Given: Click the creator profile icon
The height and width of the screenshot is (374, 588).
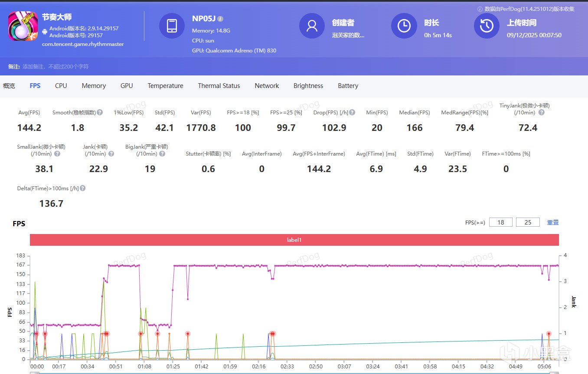Looking at the screenshot, I should [x=312, y=26].
